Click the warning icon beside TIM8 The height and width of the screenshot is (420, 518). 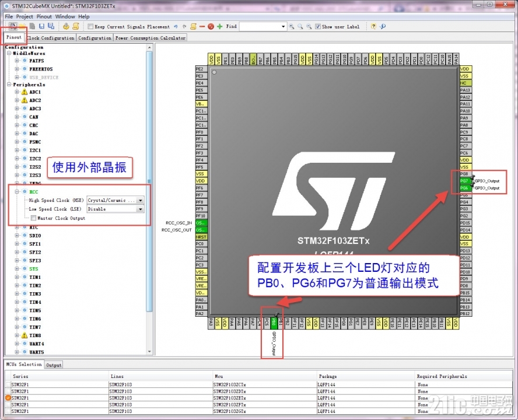point(24,335)
